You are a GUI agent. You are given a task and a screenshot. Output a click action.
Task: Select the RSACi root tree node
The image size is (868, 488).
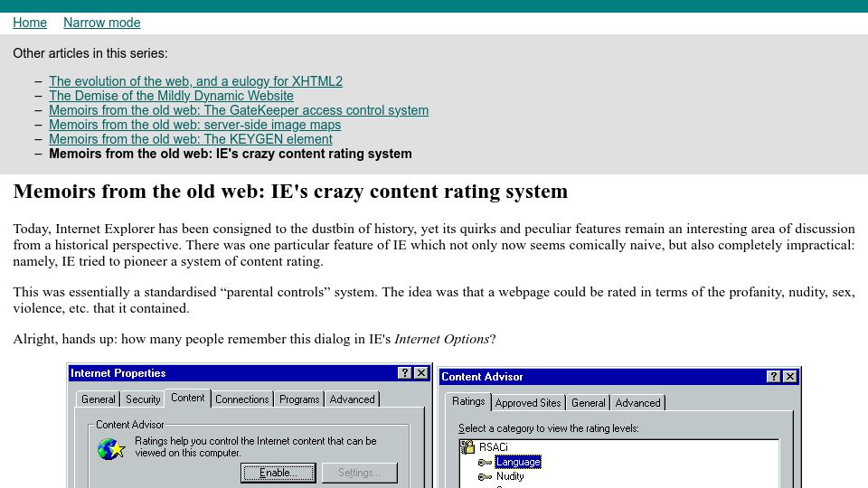click(494, 447)
